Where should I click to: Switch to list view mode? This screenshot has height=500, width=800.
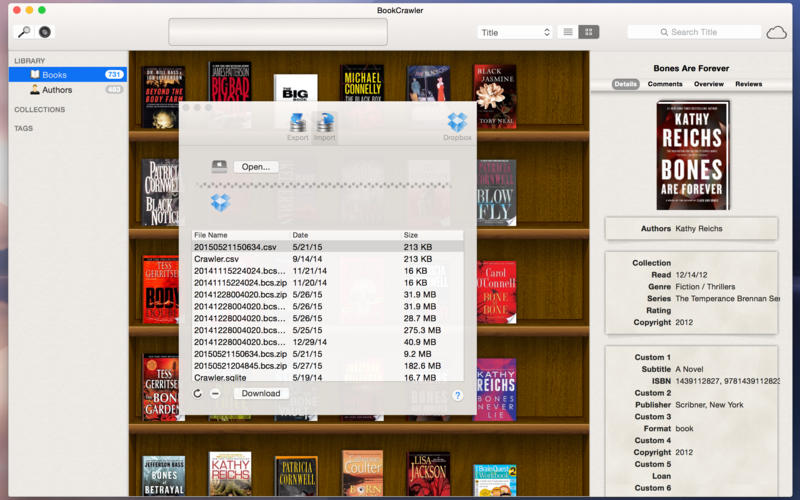(568, 32)
